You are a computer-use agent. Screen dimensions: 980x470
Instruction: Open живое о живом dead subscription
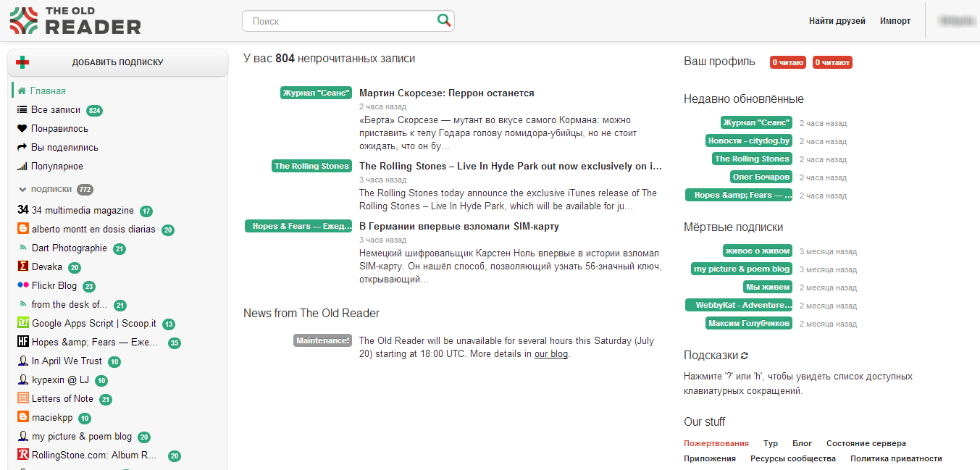[x=757, y=251]
